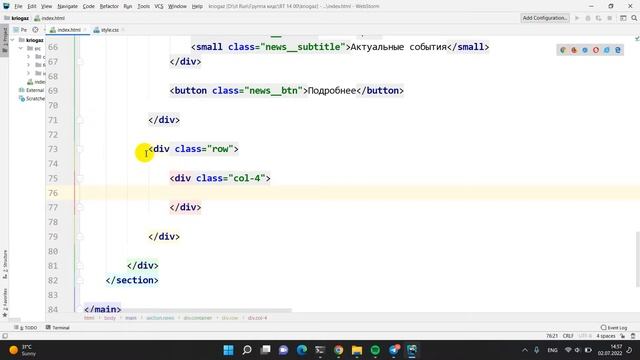
Task: Open Windows Start menu
Action: point(229,350)
